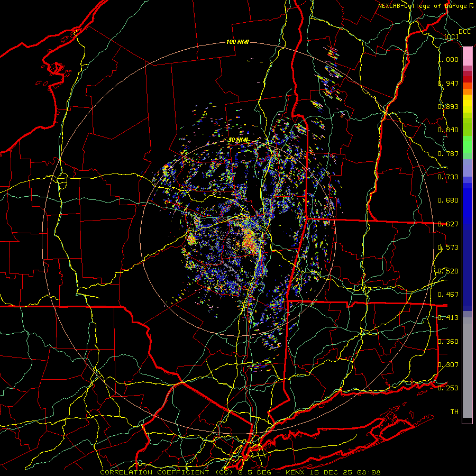Click the 0.627 scale value
Image resolution: width=476 pixels, height=476 pixels.
point(448,224)
